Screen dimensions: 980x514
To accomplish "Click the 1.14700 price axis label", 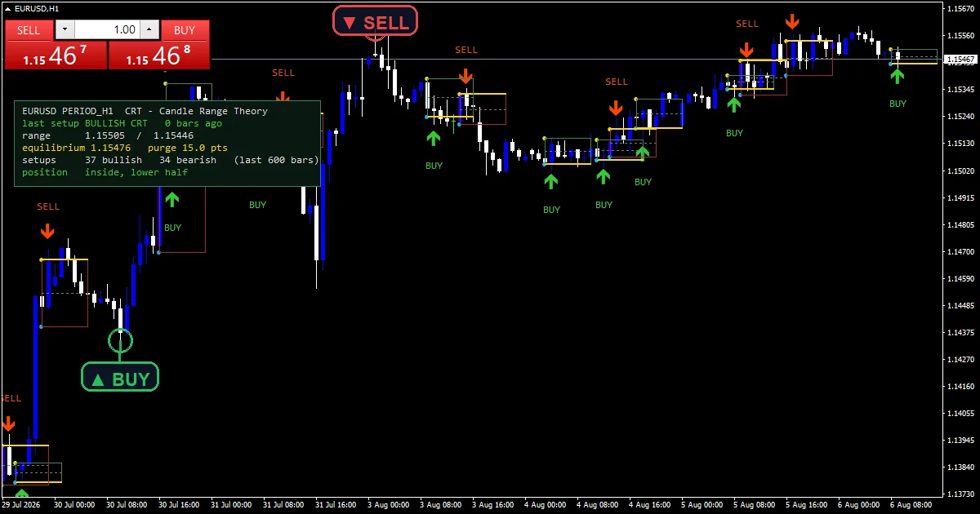I will click(960, 251).
